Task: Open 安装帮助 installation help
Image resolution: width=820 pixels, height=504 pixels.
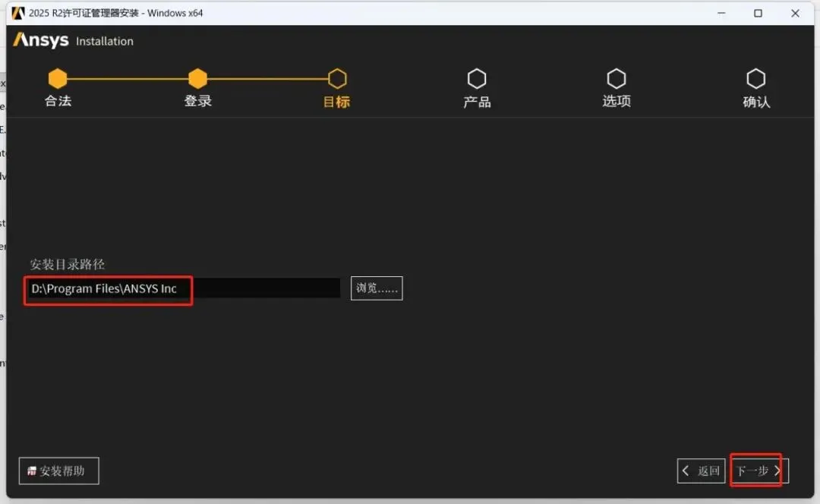Action: 59,471
